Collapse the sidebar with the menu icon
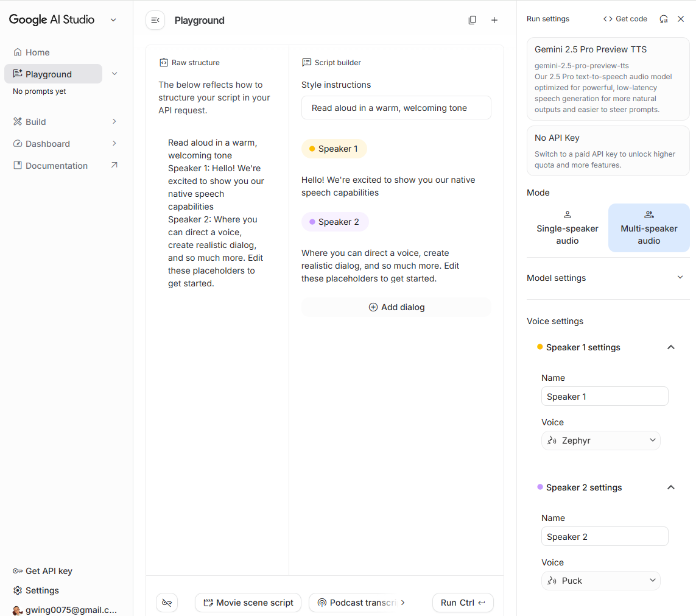The image size is (696, 616). (155, 20)
